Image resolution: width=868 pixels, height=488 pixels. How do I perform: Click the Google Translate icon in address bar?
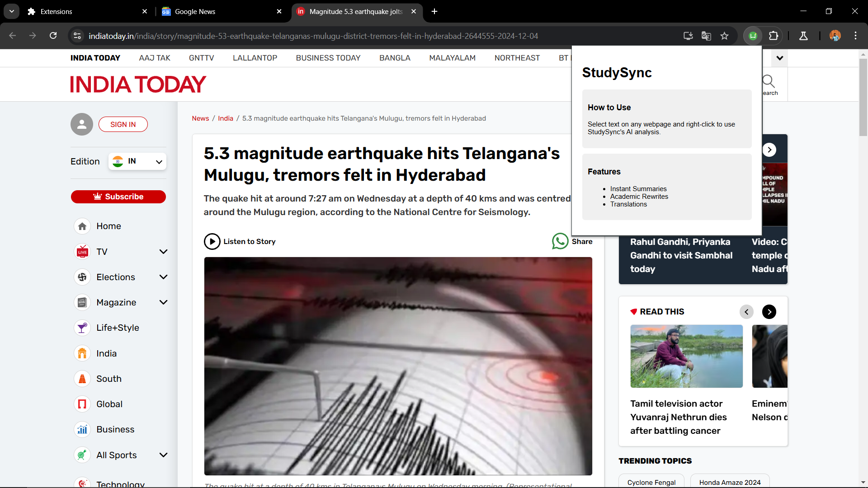(x=706, y=36)
